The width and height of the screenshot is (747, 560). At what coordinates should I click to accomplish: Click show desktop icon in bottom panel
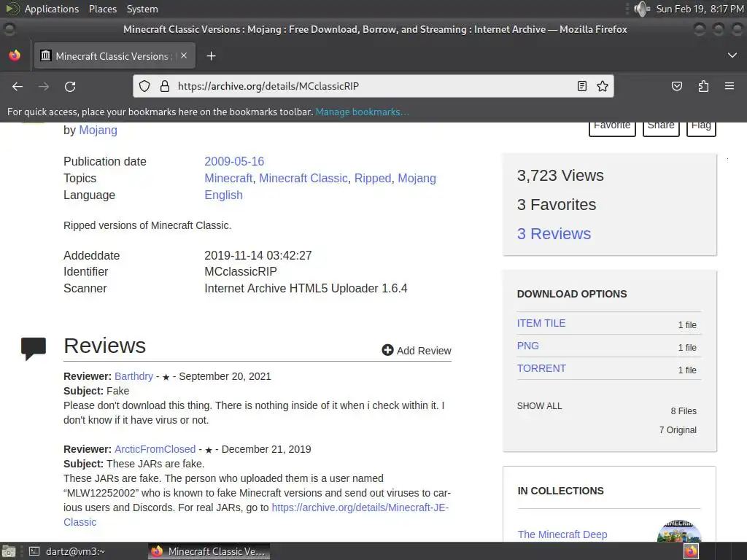pyautogui.click(x=8, y=551)
